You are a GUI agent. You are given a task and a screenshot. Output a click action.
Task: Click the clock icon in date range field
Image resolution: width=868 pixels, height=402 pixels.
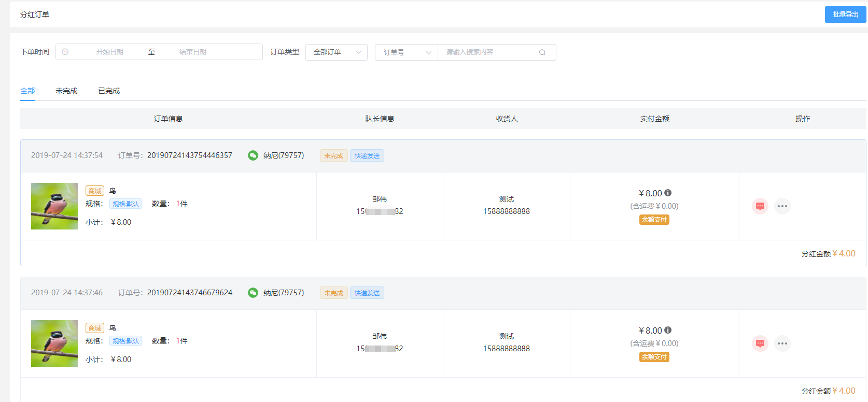65,52
